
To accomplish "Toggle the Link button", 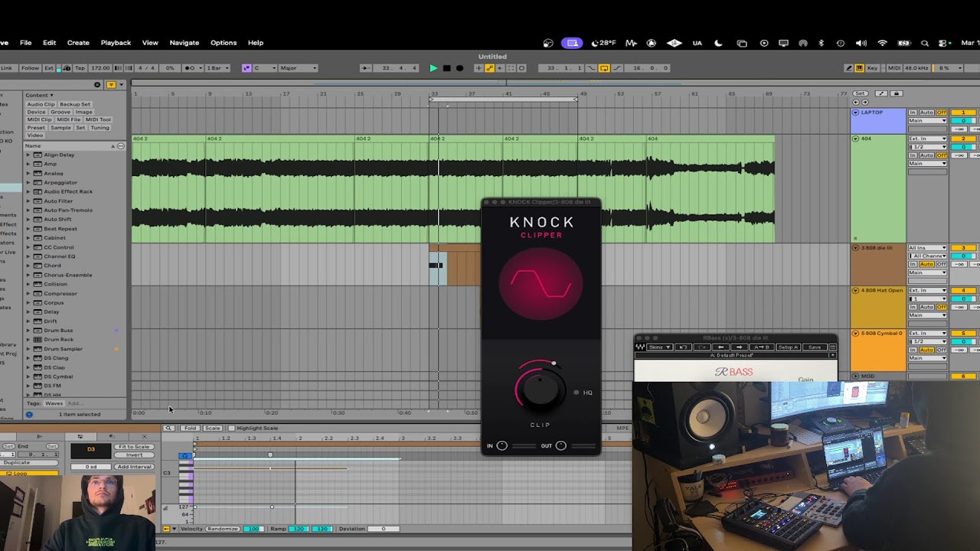I will pos(8,68).
